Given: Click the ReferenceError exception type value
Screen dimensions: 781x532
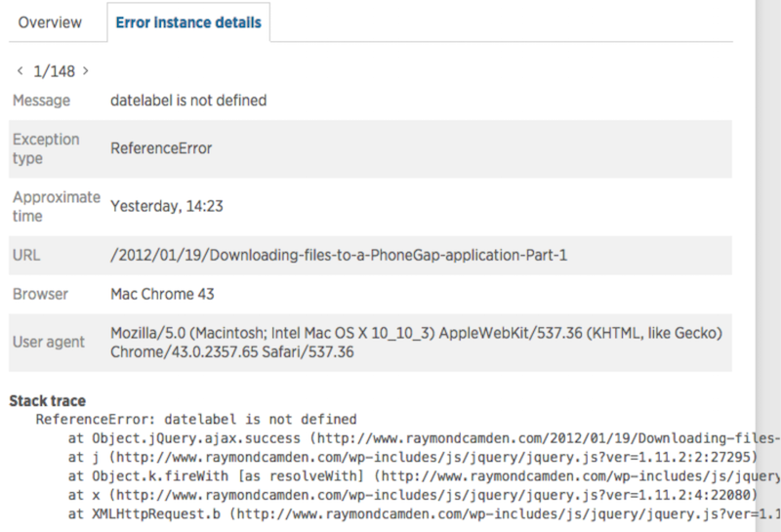Looking at the screenshot, I should (161, 148).
